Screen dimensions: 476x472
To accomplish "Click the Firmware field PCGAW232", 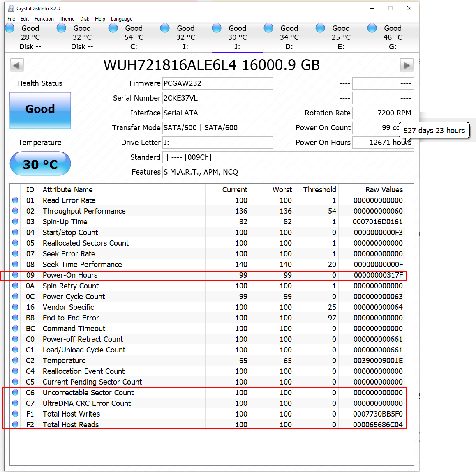I will [218, 83].
